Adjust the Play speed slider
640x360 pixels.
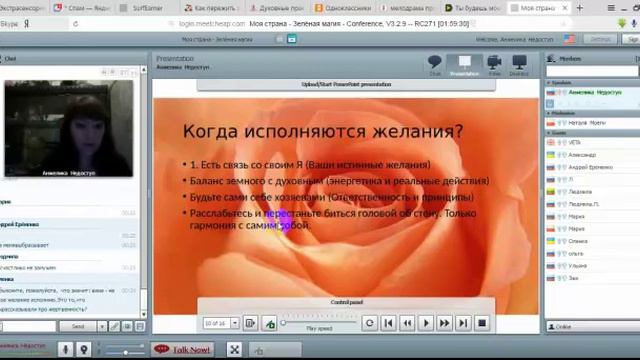pyautogui.click(x=283, y=323)
